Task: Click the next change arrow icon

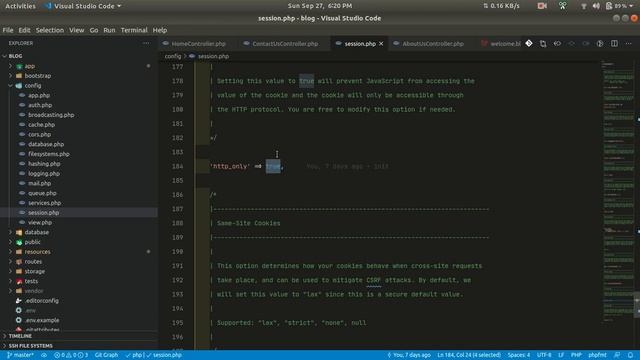Action: tap(586, 43)
